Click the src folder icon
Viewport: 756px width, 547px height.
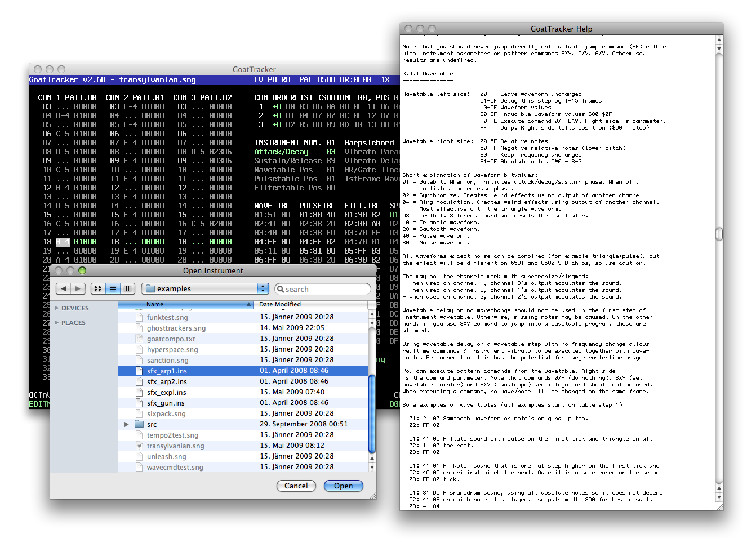tap(139, 424)
